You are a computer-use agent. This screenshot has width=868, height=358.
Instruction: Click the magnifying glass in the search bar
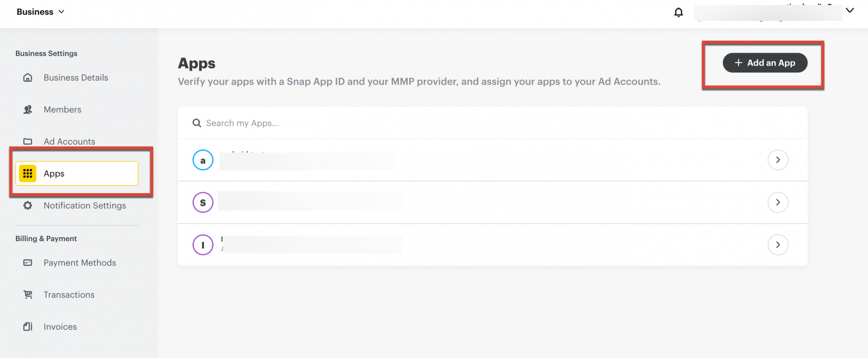(x=197, y=123)
